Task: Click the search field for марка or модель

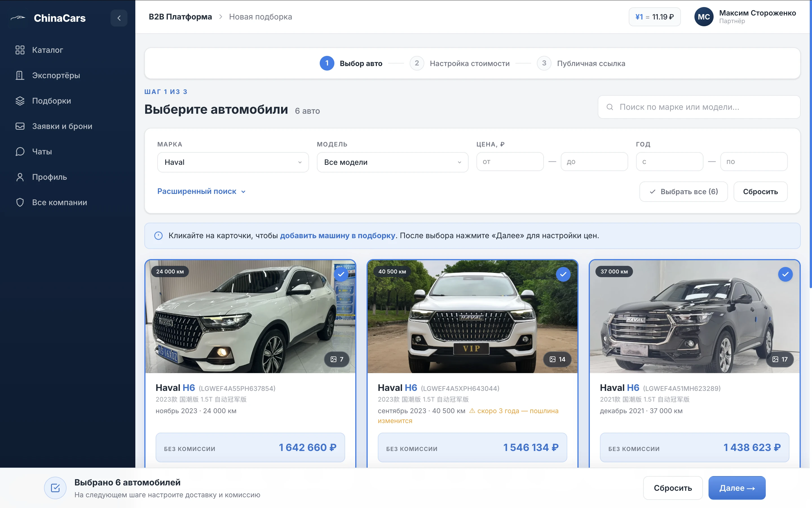Action: coord(699,107)
